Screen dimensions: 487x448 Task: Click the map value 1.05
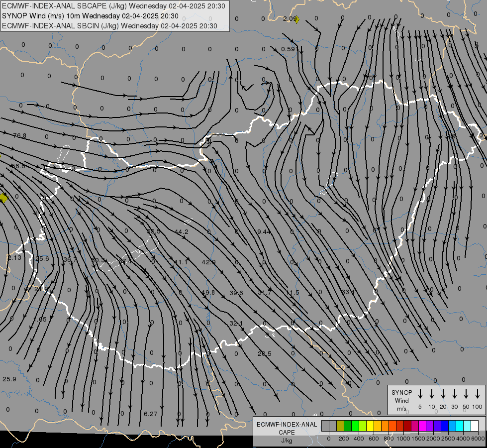click(x=40, y=319)
